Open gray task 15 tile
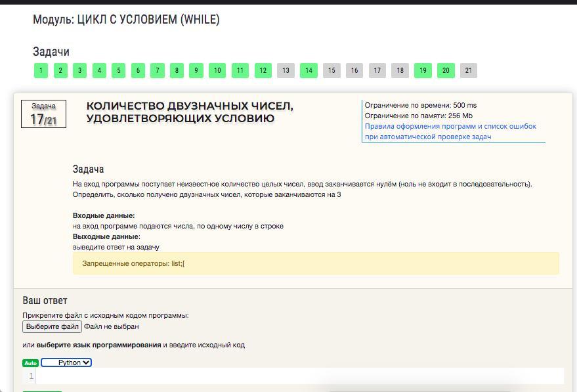The width and height of the screenshot is (577, 392). [x=331, y=70]
